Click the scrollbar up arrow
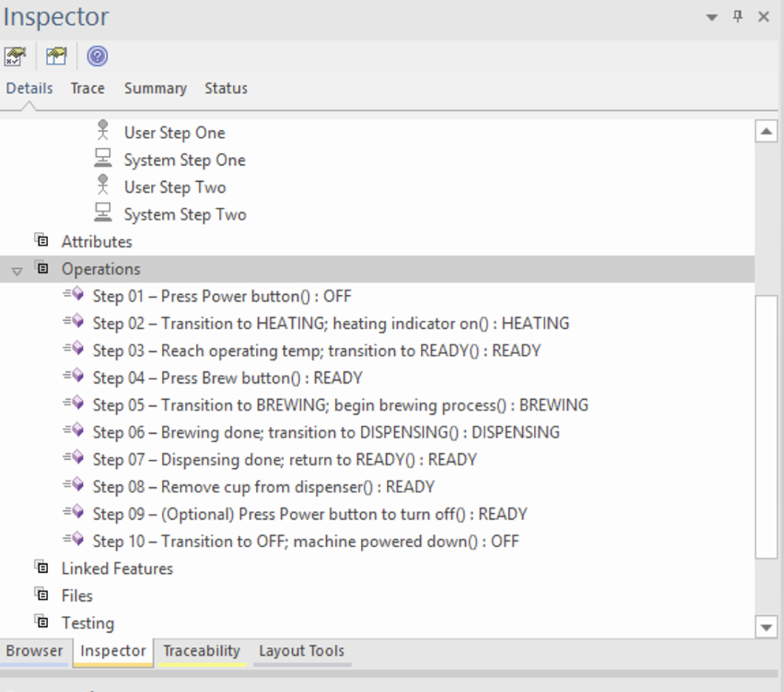The image size is (784, 692). (x=766, y=132)
